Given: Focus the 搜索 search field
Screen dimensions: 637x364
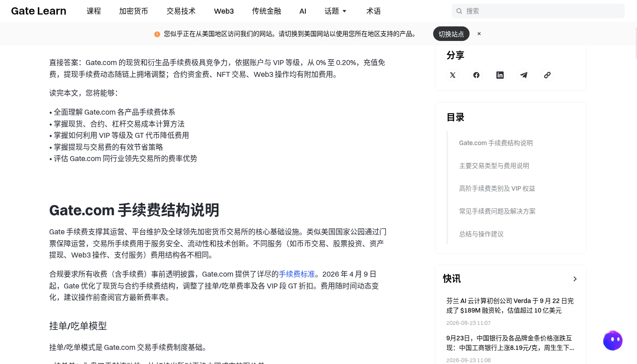Looking at the screenshot, I should click(538, 11).
